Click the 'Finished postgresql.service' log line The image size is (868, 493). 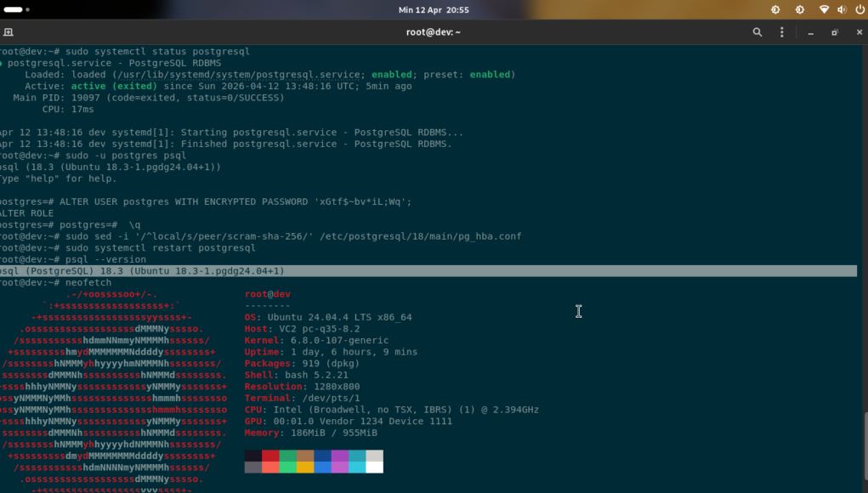tap(226, 144)
